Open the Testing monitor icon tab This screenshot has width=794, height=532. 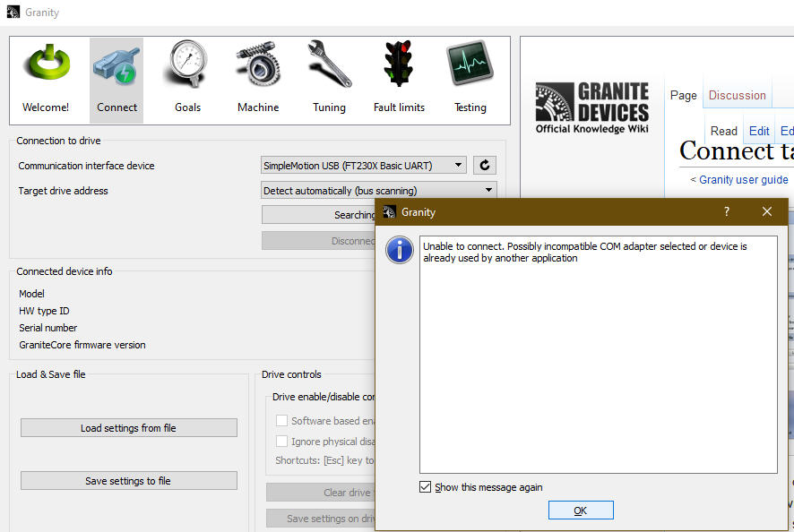click(470, 80)
